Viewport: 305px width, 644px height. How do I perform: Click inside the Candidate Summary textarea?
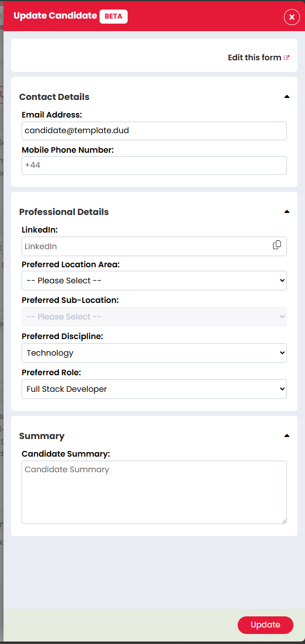[154, 492]
